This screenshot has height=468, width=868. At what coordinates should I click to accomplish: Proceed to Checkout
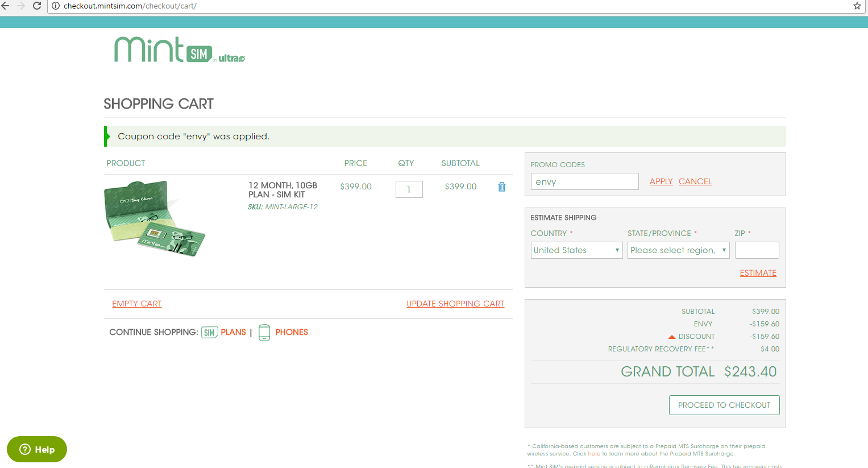pyautogui.click(x=724, y=405)
